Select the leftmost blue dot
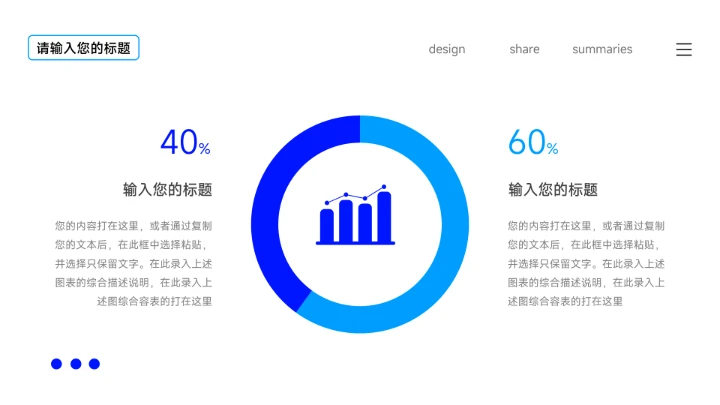720x405 pixels. (x=57, y=364)
